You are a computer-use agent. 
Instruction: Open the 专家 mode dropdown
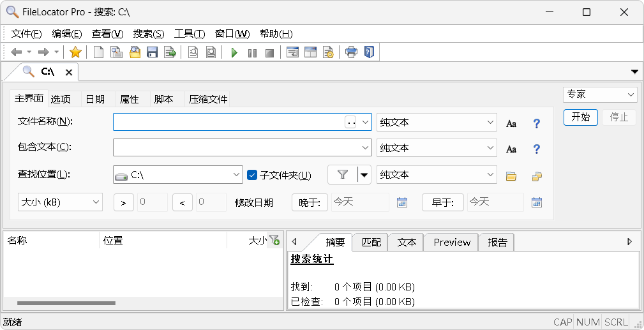pyautogui.click(x=600, y=94)
